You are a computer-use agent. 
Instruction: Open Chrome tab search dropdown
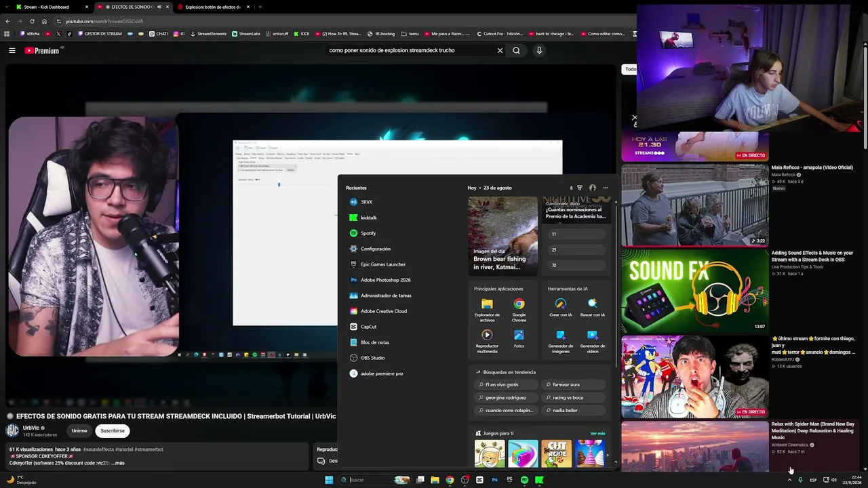click(x=7, y=7)
